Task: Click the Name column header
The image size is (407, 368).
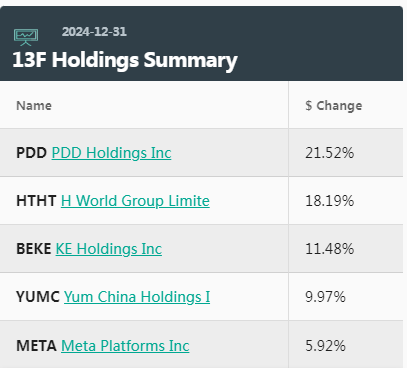Action: coord(34,106)
